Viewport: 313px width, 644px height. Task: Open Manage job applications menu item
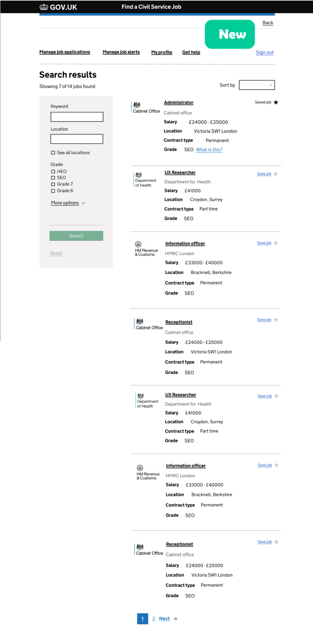click(x=65, y=52)
